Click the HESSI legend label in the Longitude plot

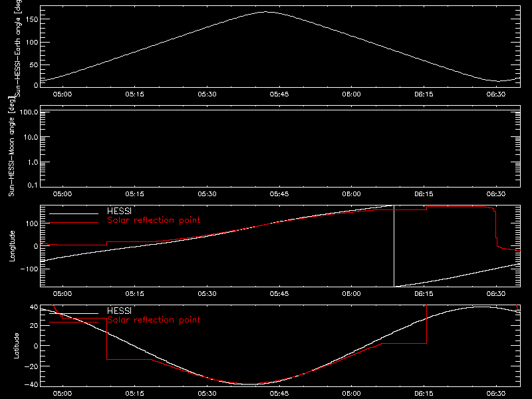click(119, 211)
